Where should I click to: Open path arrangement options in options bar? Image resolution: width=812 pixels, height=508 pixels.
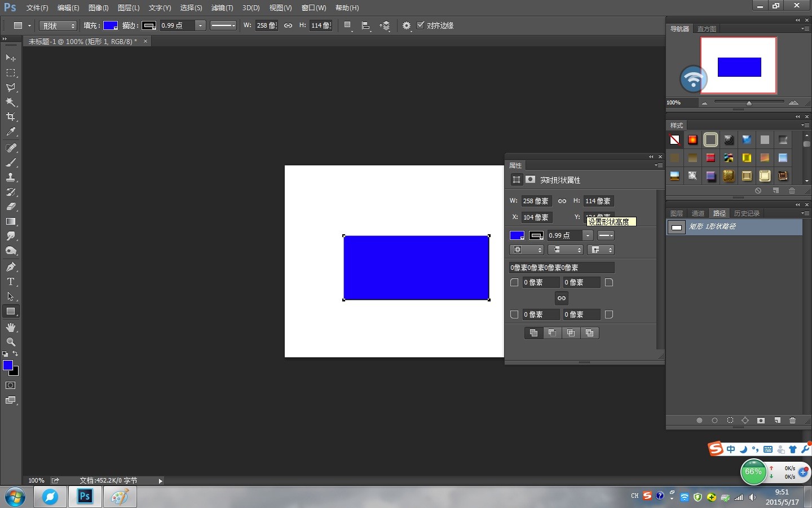point(385,25)
